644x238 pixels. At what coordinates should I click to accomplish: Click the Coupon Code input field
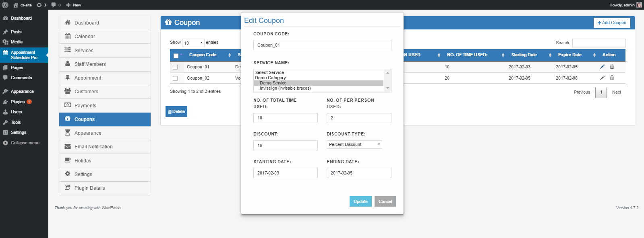tap(322, 45)
